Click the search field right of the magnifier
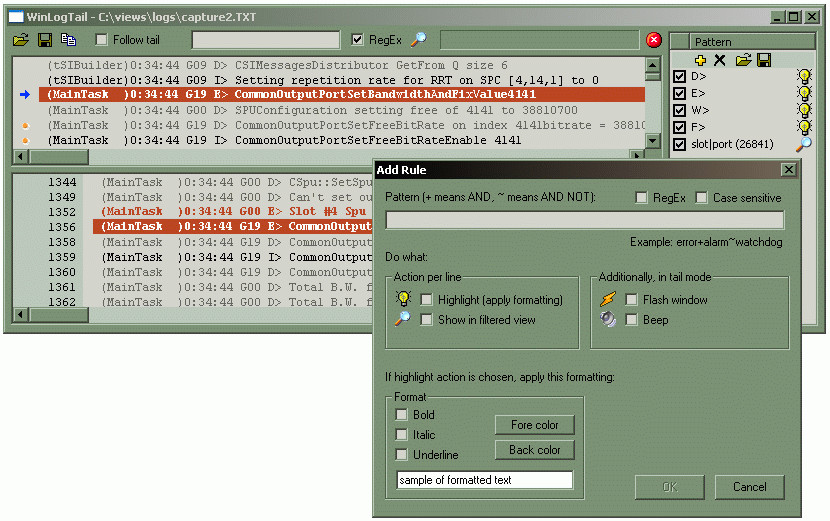 point(539,40)
